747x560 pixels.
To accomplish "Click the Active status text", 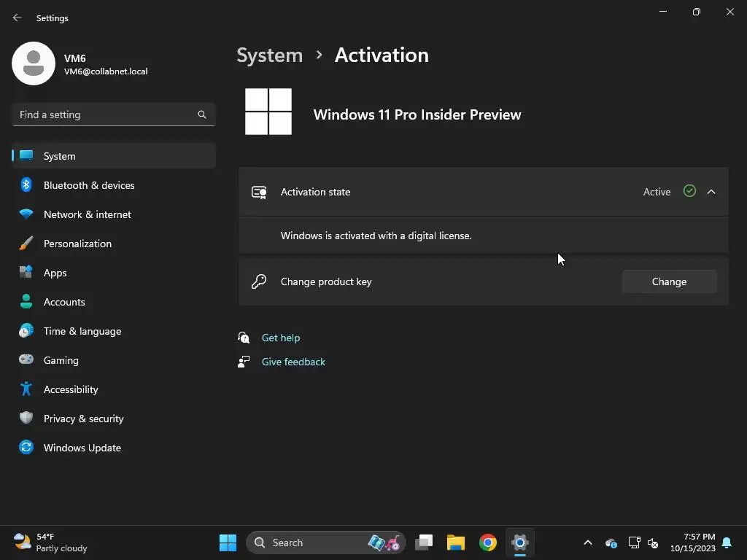I will [657, 192].
